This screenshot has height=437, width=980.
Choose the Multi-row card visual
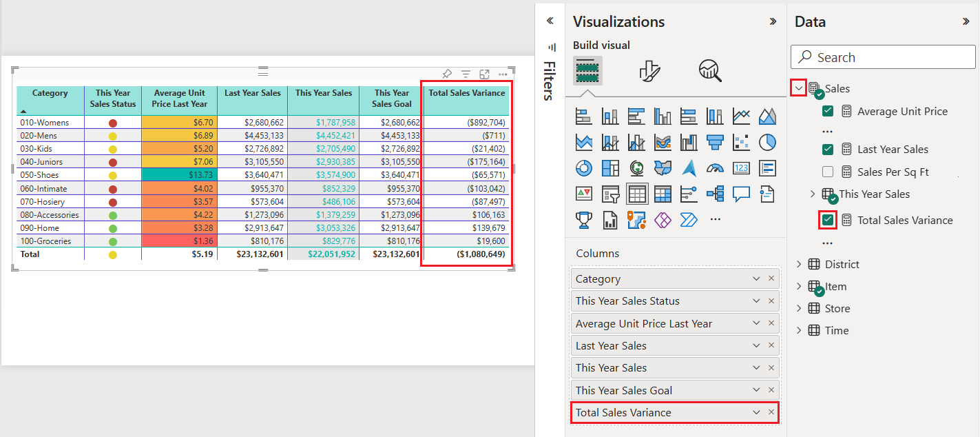pos(767,168)
